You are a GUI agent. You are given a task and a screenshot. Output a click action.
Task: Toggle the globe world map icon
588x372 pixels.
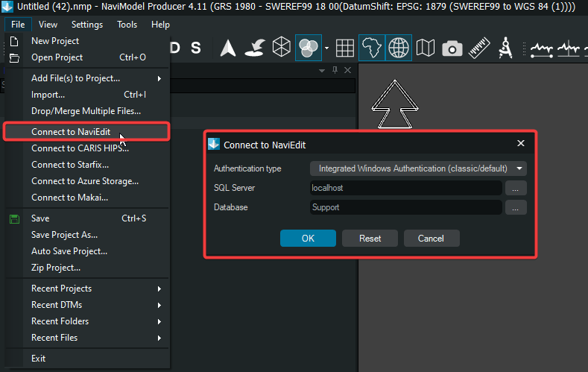tap(398, 48)
